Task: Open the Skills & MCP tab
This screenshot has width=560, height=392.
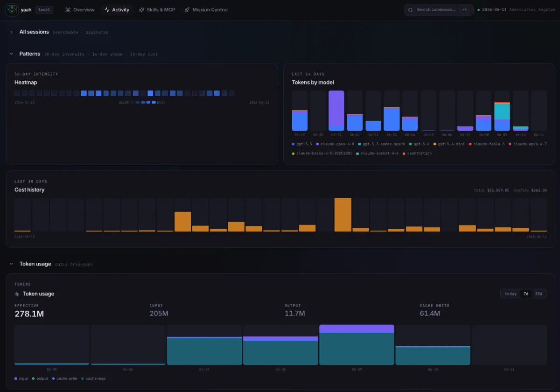Action: tap(157, 10)
